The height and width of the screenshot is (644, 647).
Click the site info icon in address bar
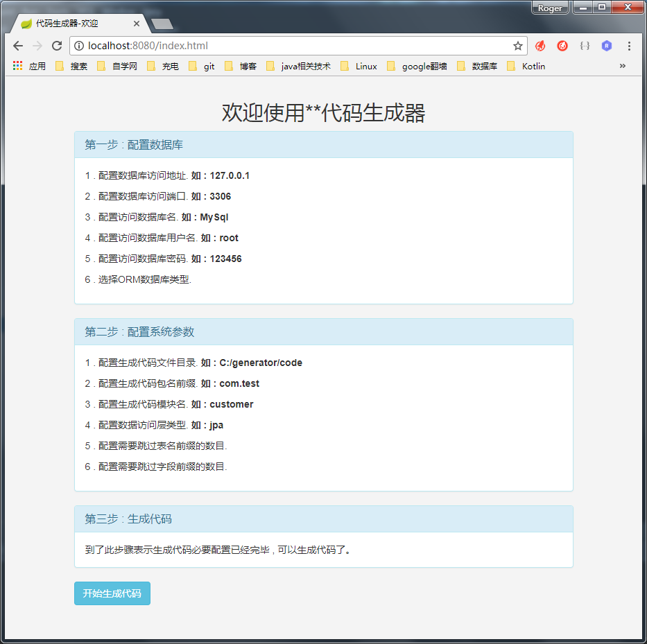(79, 46)
